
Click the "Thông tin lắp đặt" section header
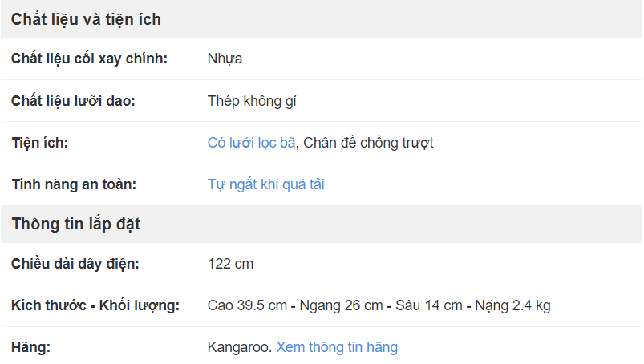(x=76, y=224)
